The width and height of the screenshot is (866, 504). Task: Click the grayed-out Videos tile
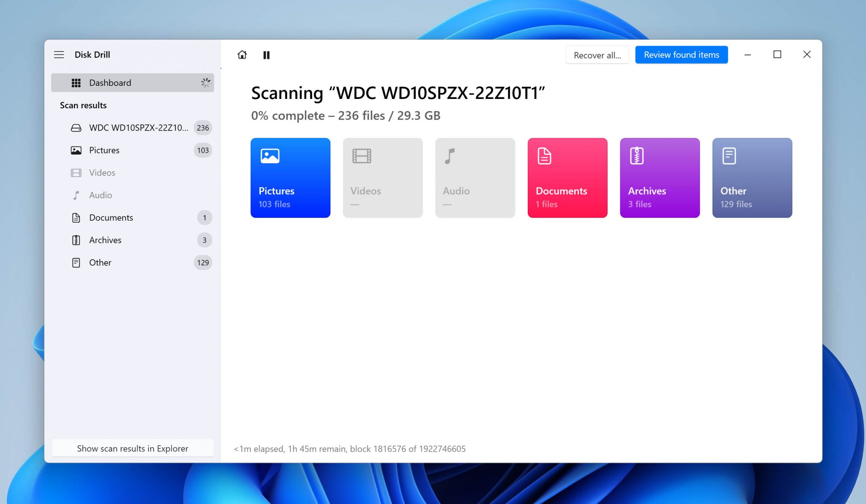point(382,178)
